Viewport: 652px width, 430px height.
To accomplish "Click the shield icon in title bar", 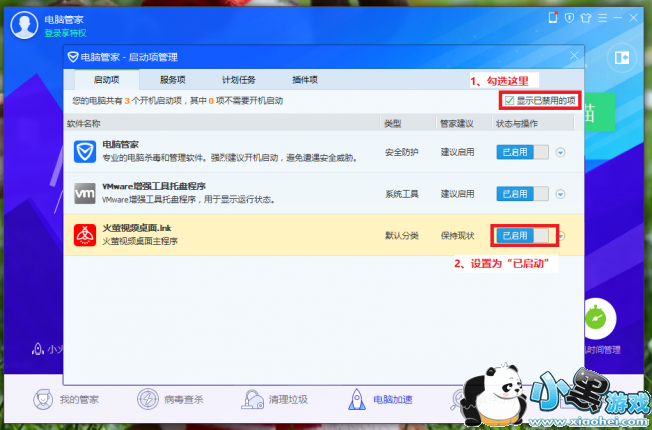I will [569, 18].
